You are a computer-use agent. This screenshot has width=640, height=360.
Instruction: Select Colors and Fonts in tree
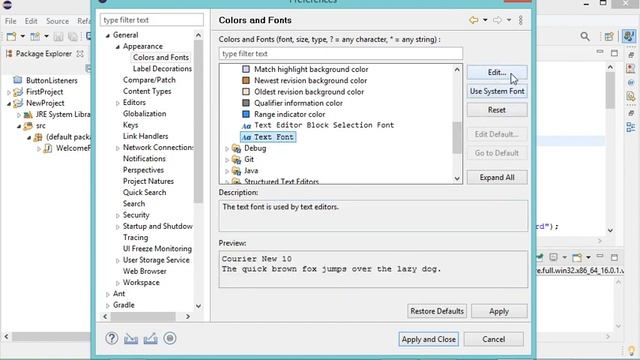coord(161,58)
